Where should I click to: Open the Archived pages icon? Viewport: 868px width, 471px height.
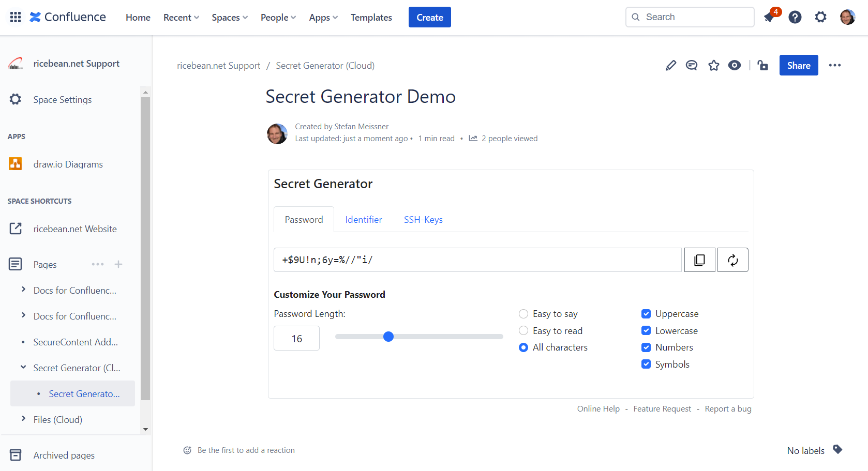click(x=16, y=455)
